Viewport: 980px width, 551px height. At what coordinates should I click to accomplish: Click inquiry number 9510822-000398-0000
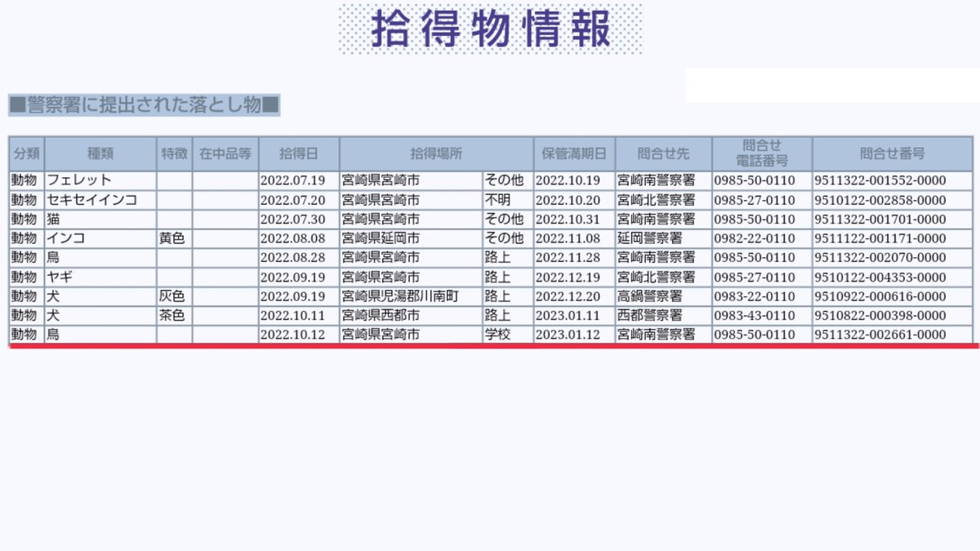tap(893, 315)
